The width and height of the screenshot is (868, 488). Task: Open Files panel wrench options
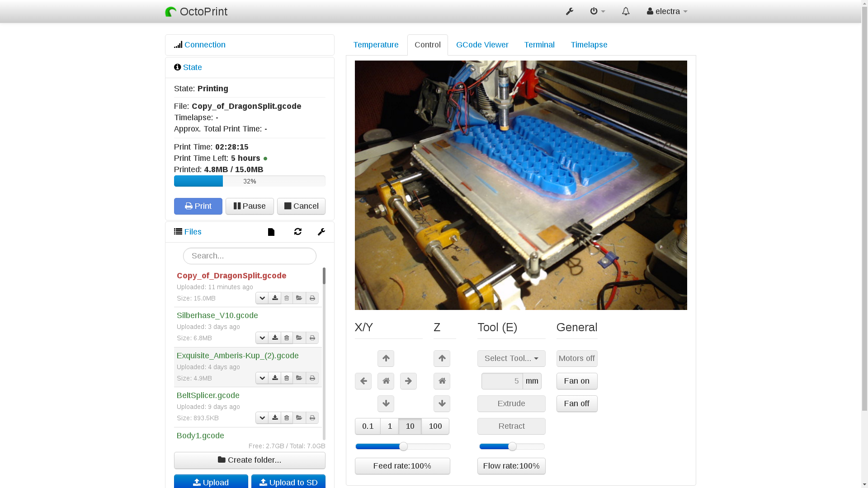321,232
